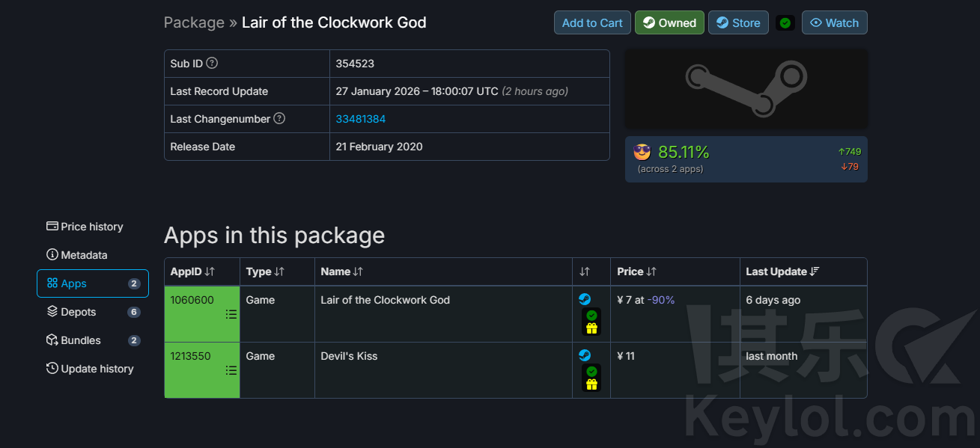Sort the table by the AppID column

click(192, 271)
